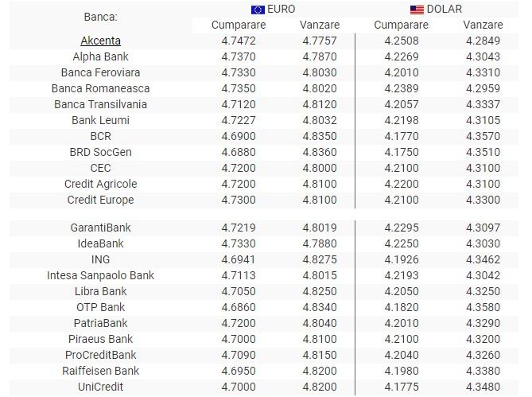
Task: Click the Credit Agricole bank name
Action: [100, 184]
